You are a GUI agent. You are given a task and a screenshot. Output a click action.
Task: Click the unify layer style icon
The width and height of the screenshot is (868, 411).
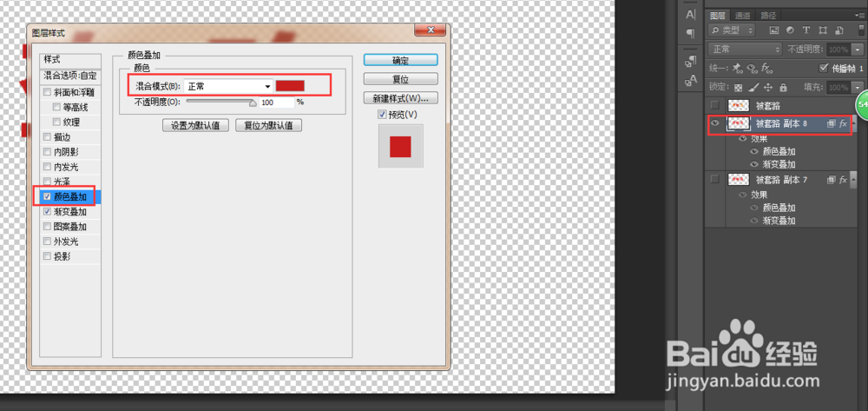[766, 68]
